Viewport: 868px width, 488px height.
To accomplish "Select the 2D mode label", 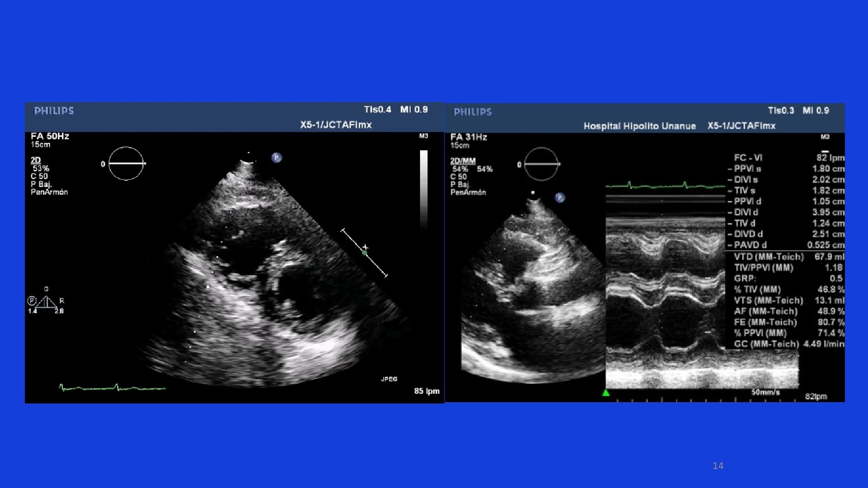I will tap(36, 160).
